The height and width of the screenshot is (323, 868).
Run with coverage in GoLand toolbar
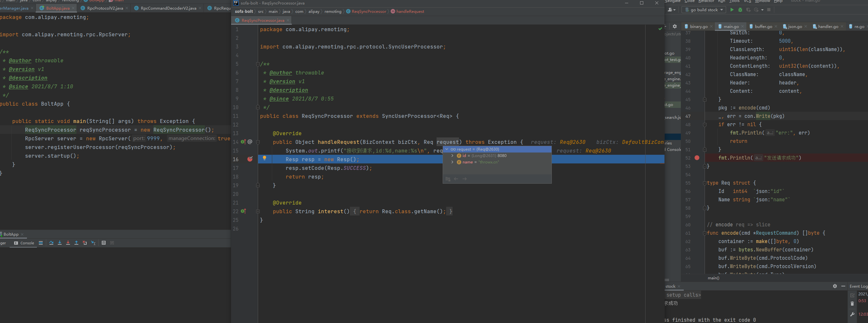[x=748, y=10]
